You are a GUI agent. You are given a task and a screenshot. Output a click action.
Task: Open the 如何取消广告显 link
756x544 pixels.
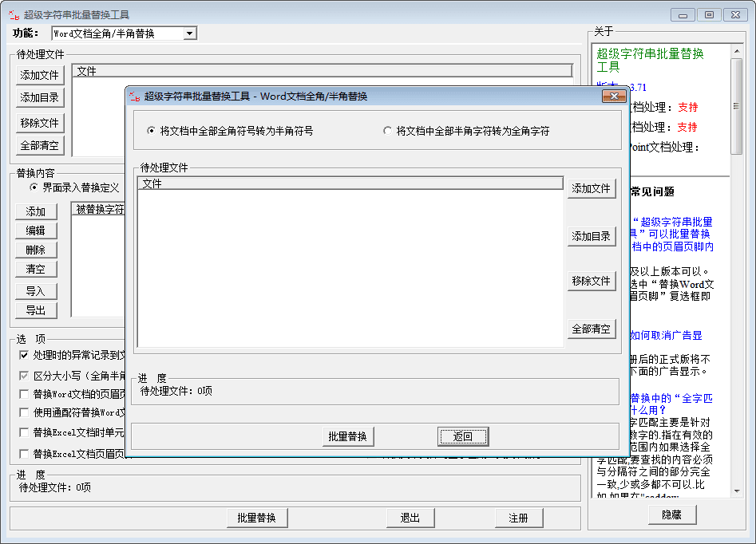[666, 335]
